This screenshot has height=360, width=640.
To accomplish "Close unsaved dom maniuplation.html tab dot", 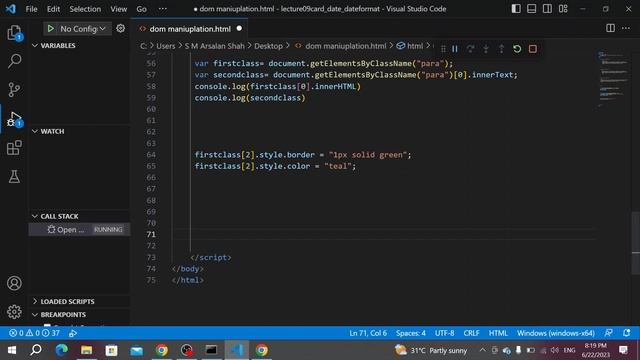I will click(x=239, y=29).
